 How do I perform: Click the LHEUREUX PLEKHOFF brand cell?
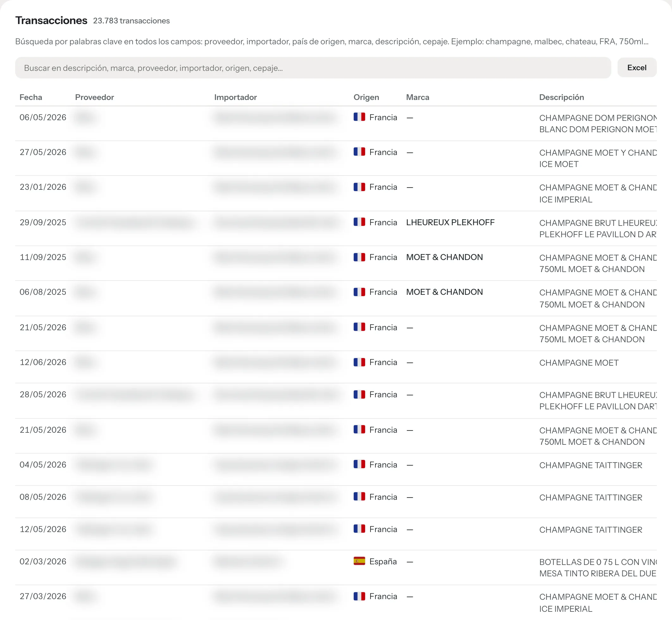pos(450,222)
